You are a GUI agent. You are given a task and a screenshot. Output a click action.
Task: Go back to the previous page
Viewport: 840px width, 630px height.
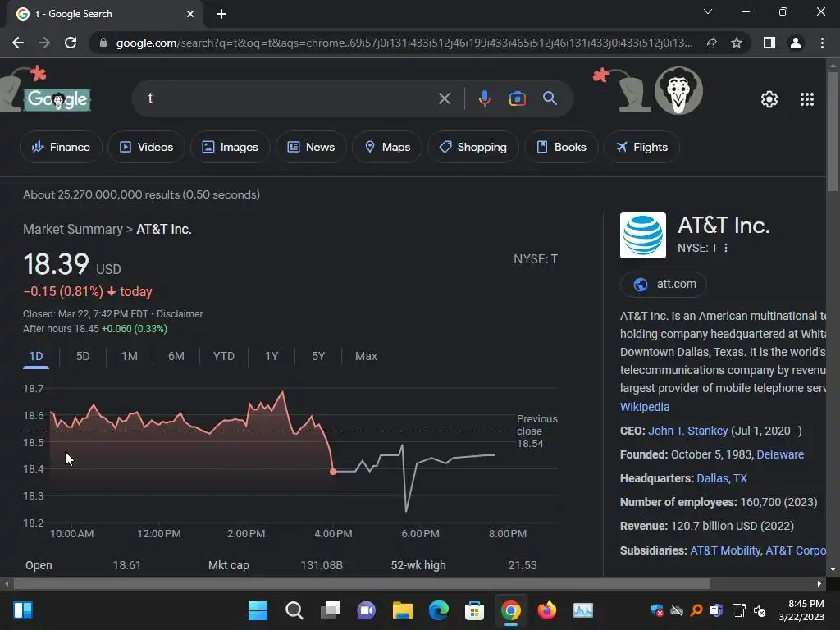18,43
